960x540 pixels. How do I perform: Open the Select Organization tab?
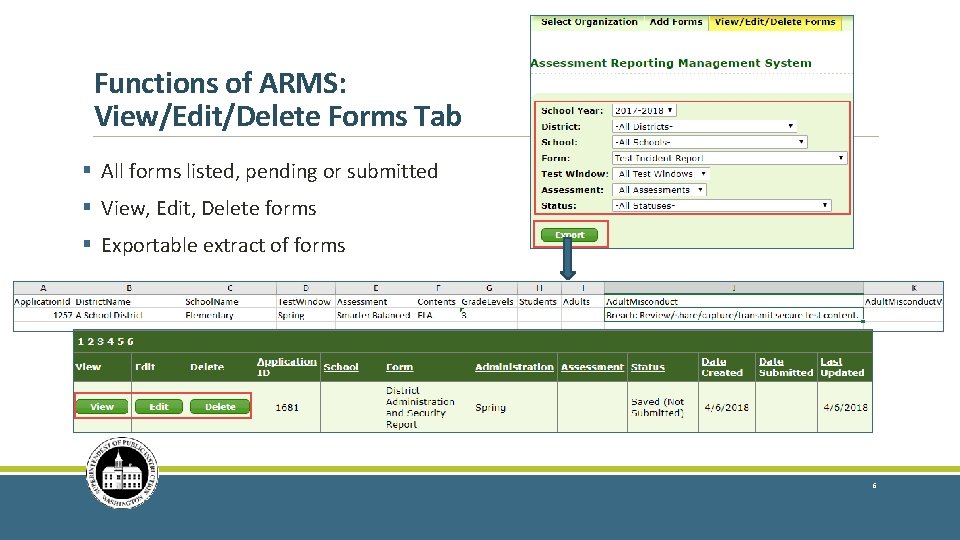click(x=588, y=22)
